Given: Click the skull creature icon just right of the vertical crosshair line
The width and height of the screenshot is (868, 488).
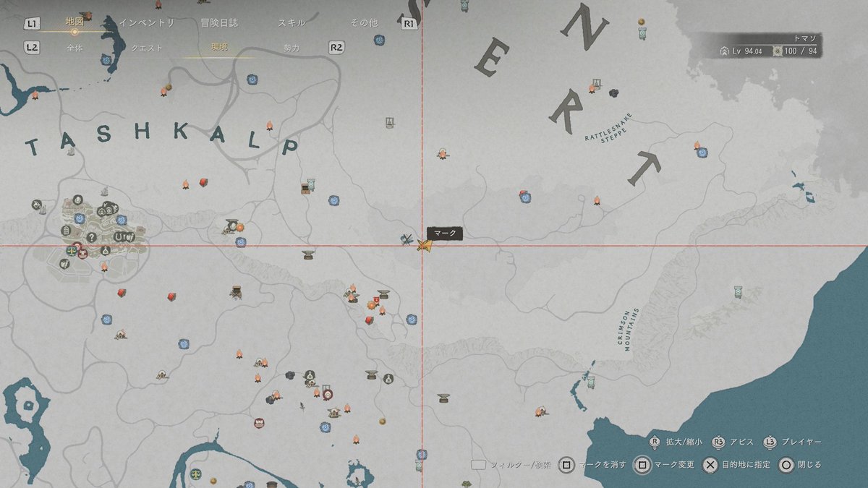Looking at the screenshot, I should [442, 153].
